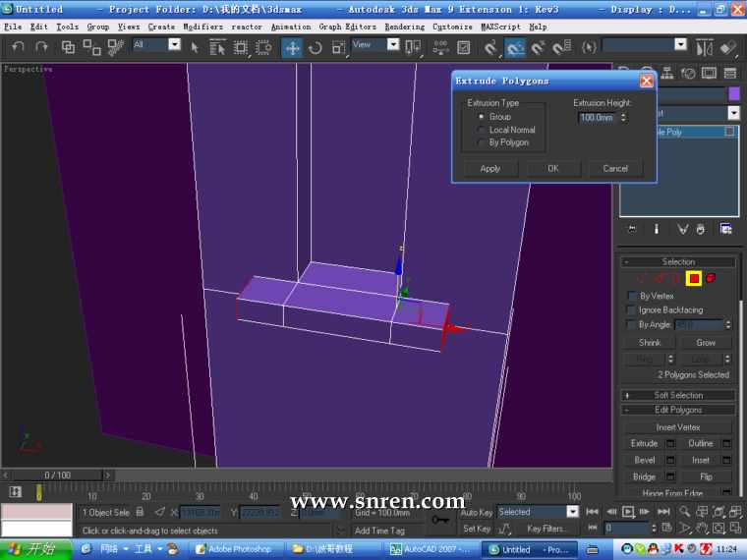Enable the Ignore Backfacing checkbox
The image size is (747, 560).
[632, 309]
